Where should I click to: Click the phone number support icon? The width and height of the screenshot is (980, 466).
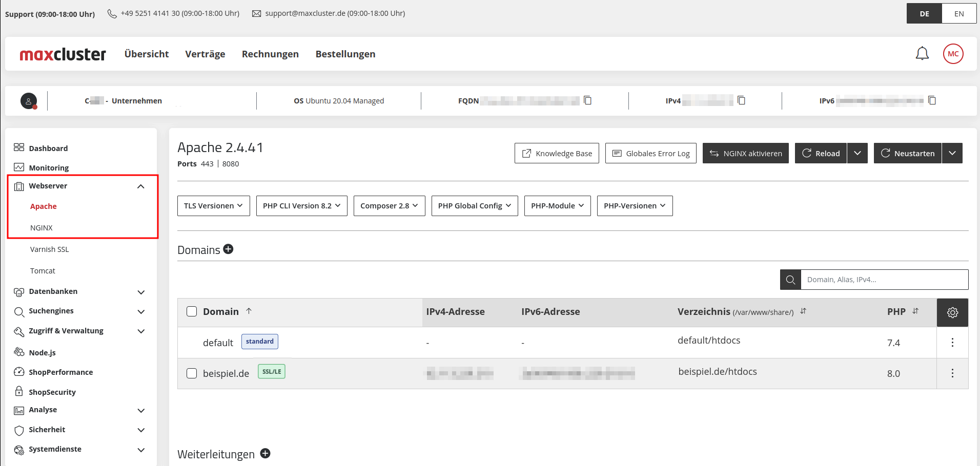click(x=112, y=13)
